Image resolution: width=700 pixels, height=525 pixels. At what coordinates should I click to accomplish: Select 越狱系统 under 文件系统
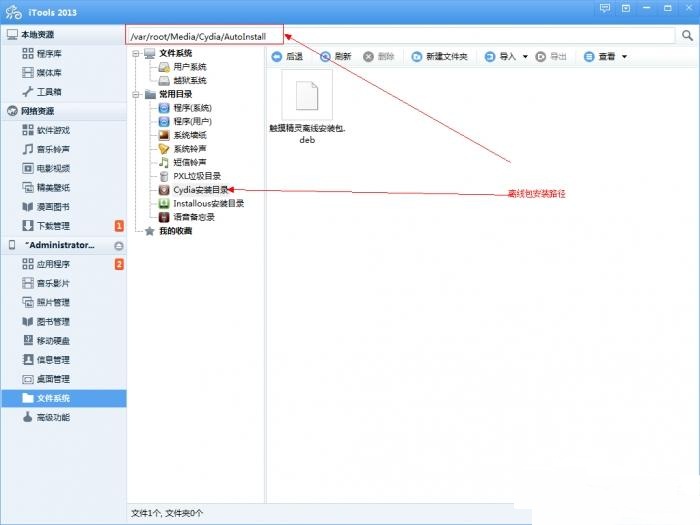(x=189, y=80)
